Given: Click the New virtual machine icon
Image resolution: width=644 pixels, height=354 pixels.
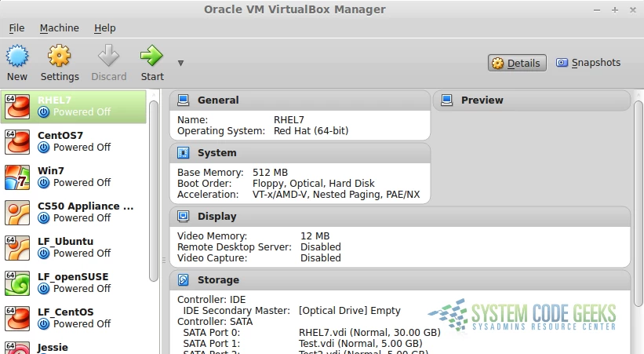Looking at the screenshot, I should pos(17,57).
